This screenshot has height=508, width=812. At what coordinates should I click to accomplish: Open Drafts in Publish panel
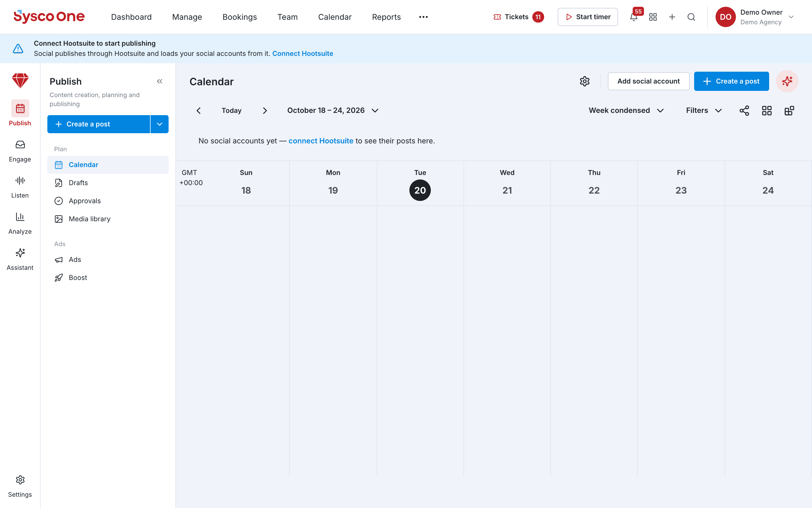(108, 183)
